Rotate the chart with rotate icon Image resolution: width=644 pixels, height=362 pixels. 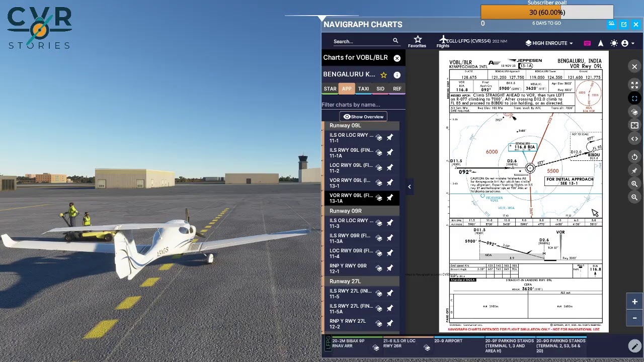pos(634,157)
